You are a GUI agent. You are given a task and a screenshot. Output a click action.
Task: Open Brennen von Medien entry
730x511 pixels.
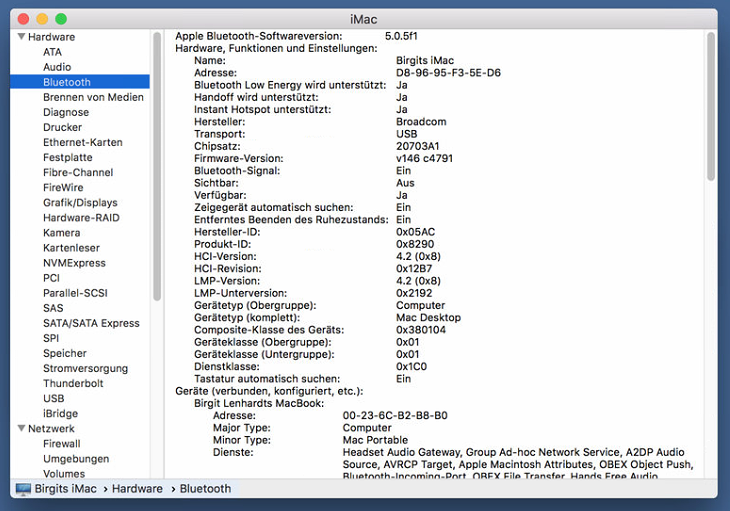[93, 97]
